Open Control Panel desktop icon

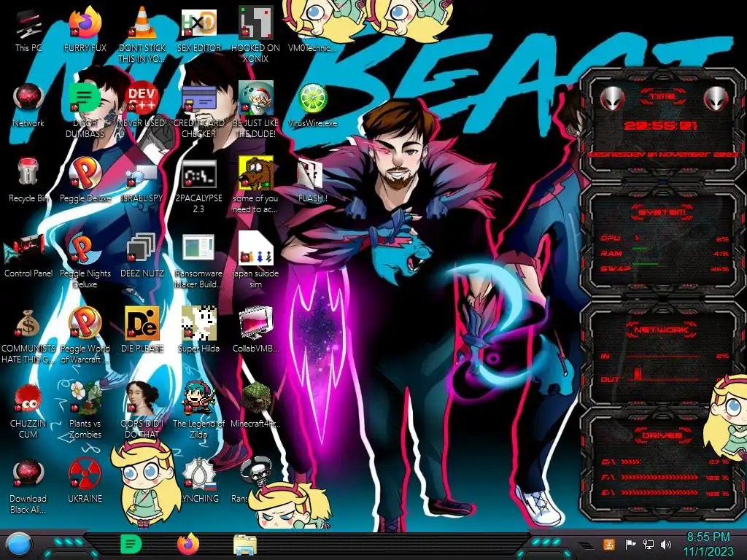click(28, 256)
